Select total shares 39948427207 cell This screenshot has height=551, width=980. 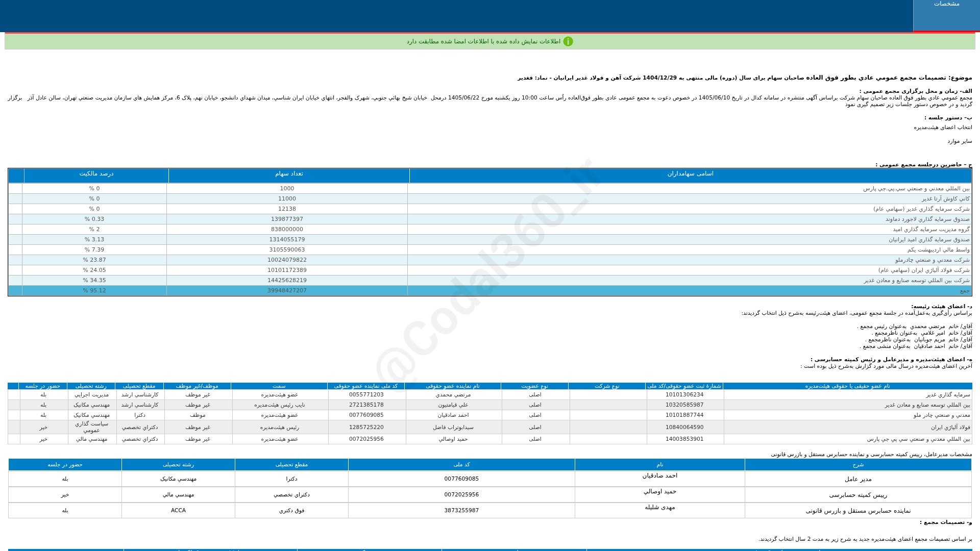coord(287,290)
